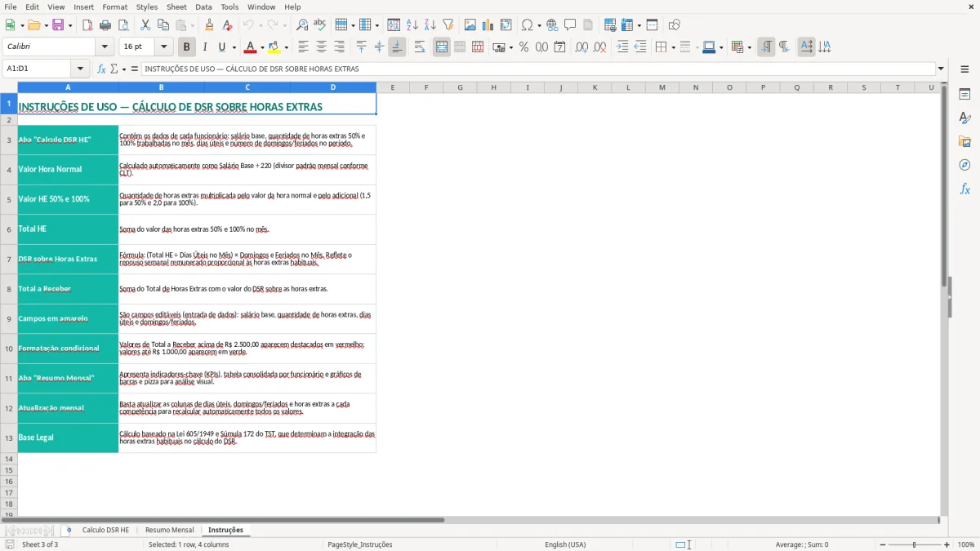Click the Cut scissors icon
The height and width of the screenshot is (551, 980).
(145, 25)
